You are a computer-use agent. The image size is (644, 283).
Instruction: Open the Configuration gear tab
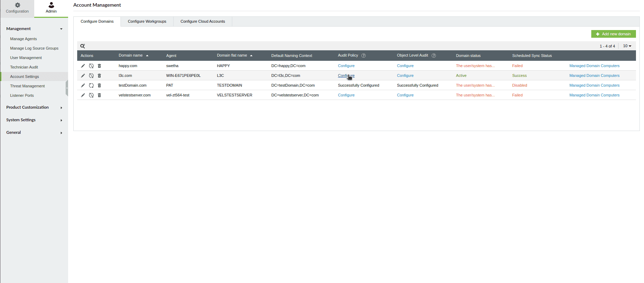coord(17,8)
